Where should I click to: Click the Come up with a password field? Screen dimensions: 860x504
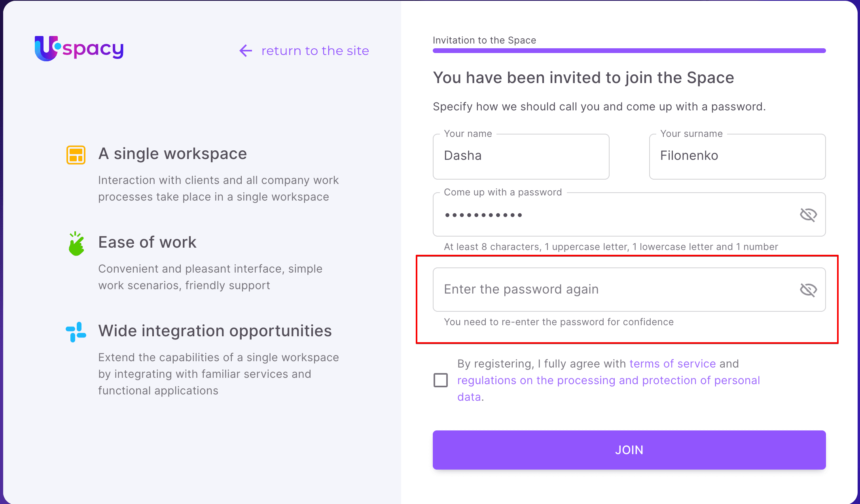pos(617,215)
